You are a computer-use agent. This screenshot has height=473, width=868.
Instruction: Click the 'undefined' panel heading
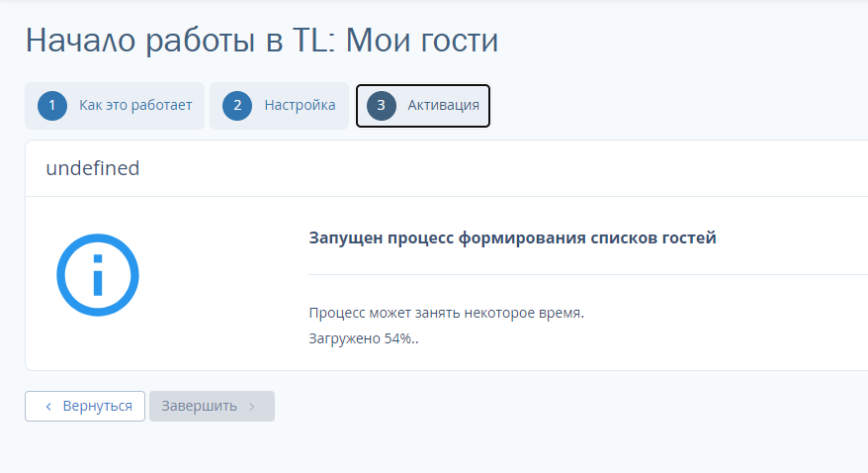click(x=93, y=168)
